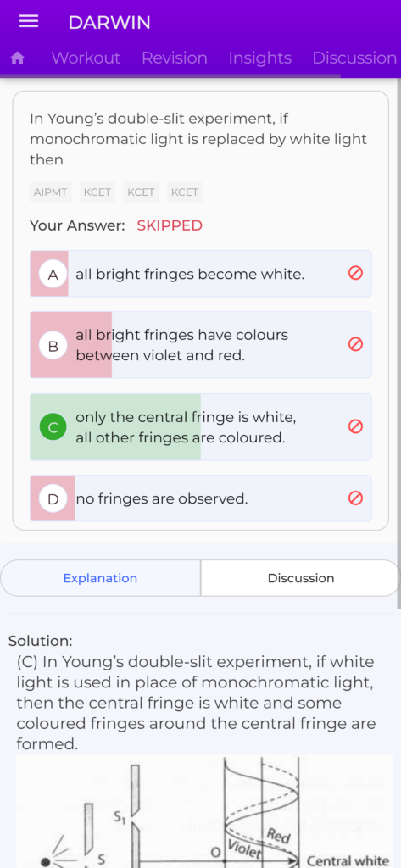
Task: Open the top Discussion tab
Action: point(354,58)
